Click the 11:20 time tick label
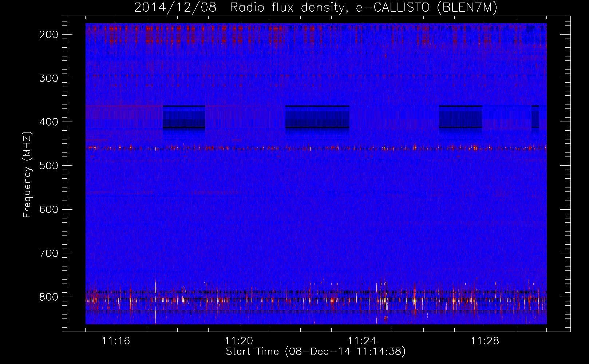The width and height of the screenshot is (589, 364). click(239, 341)
